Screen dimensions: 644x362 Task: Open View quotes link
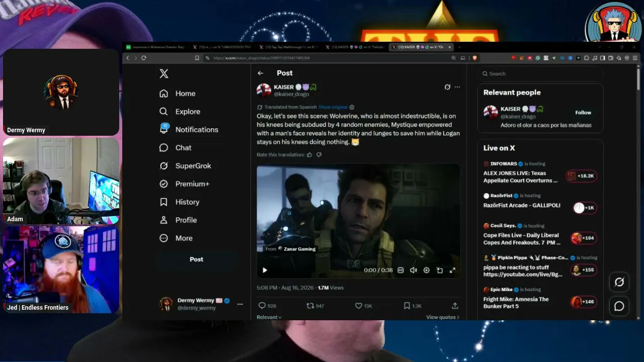(x=443, y=317)
